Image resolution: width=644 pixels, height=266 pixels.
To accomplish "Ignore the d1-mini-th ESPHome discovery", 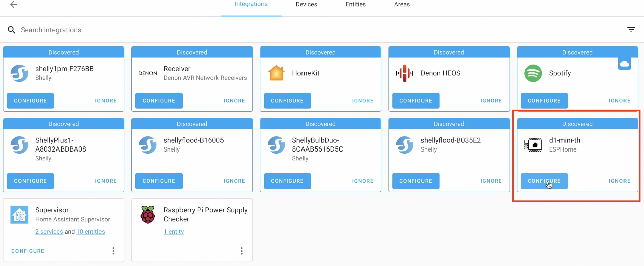I will click(x=619, y=181).
